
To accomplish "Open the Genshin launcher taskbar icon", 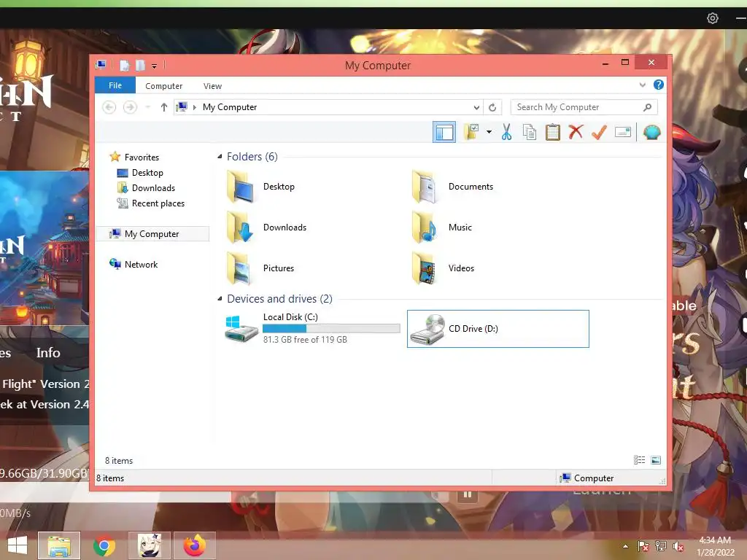I will (150, 545).
